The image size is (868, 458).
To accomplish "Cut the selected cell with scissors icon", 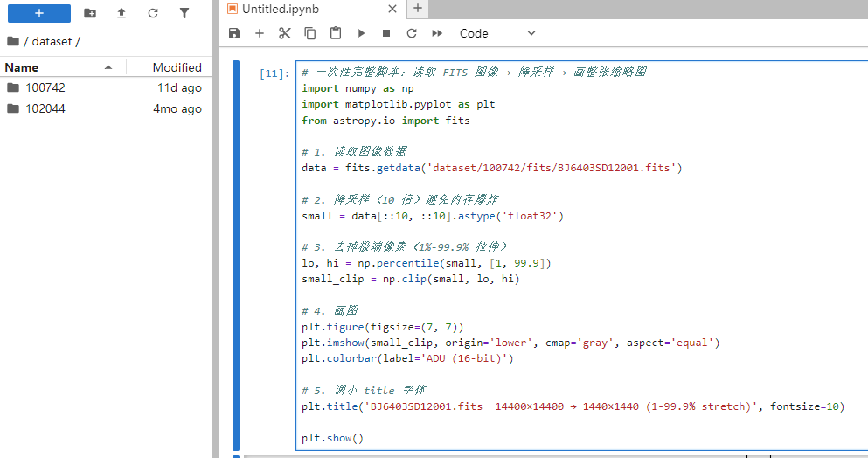I will (x=285, y=33).
